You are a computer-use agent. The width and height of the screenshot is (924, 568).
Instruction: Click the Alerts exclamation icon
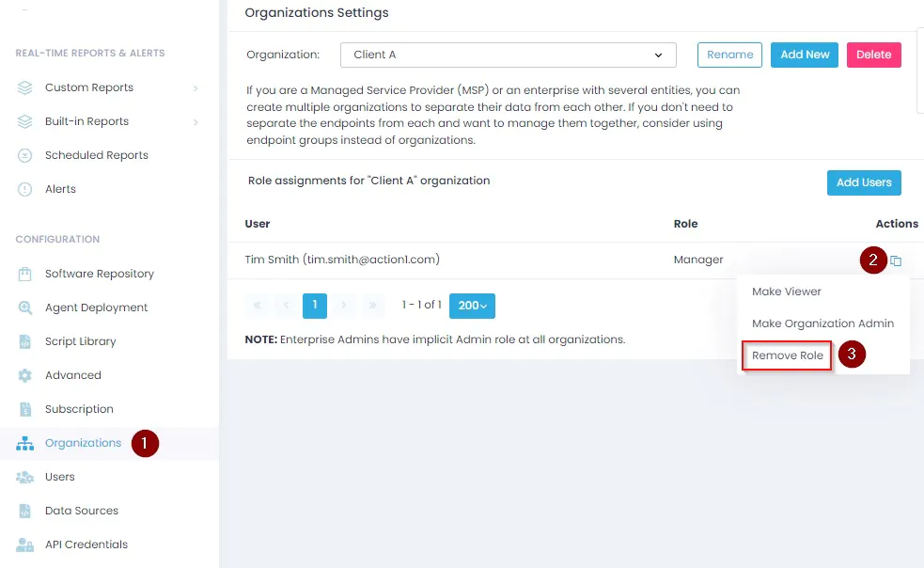coord(24,189)
